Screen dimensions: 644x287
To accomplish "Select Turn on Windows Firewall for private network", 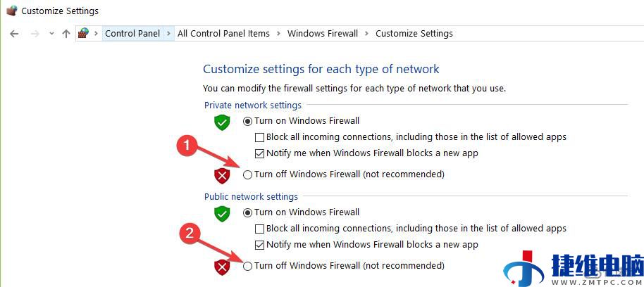I will pos(247,121).
